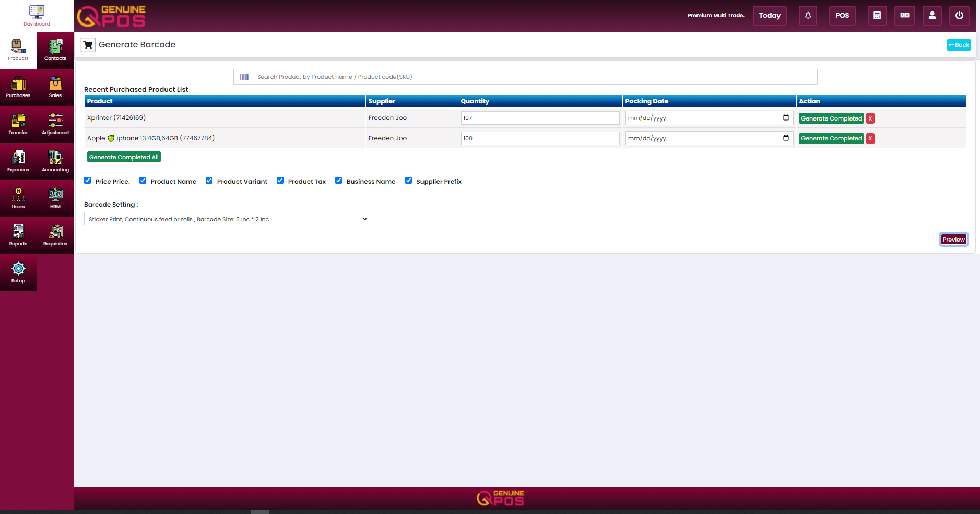Open the Setup settings

coord(18,272)
